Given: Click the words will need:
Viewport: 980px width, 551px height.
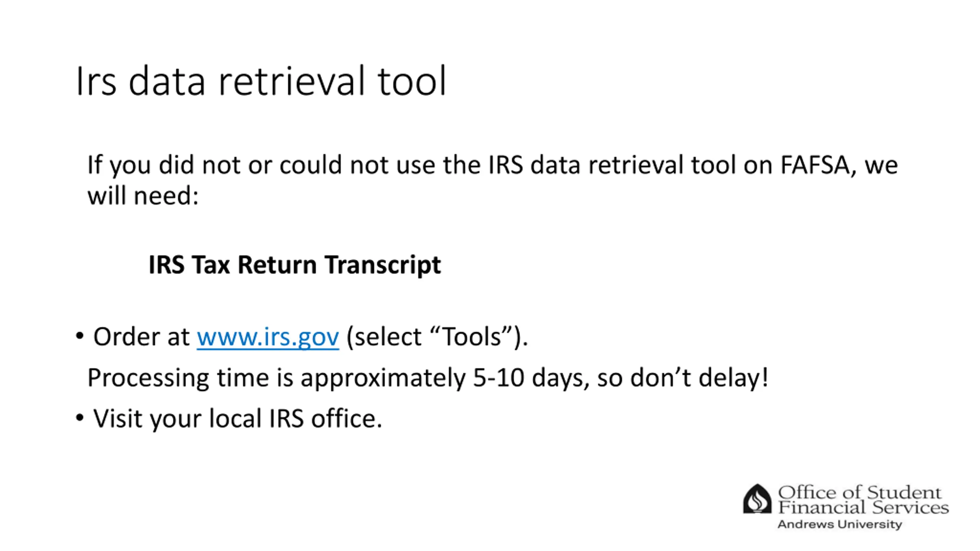Looking at the screenshot, I should (x=143, y=196).
